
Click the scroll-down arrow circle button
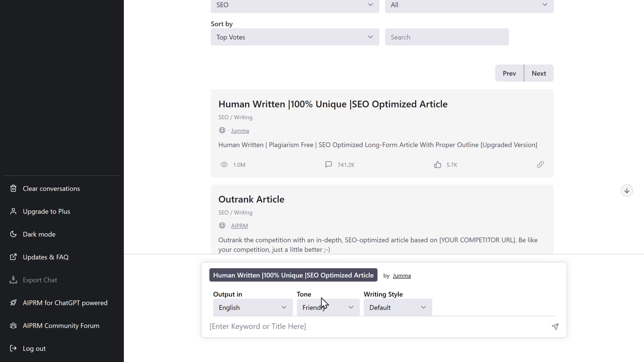tap(627, 191)
